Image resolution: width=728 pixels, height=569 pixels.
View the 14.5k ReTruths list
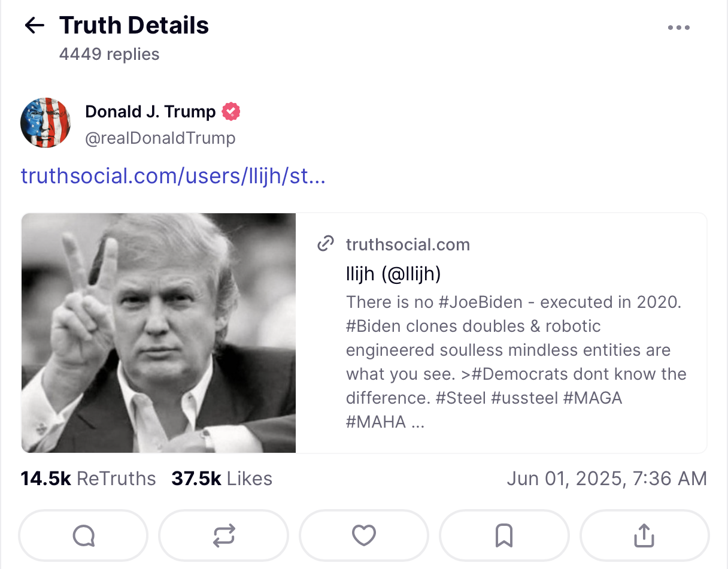pyautogui.click(x=88, y=479)
